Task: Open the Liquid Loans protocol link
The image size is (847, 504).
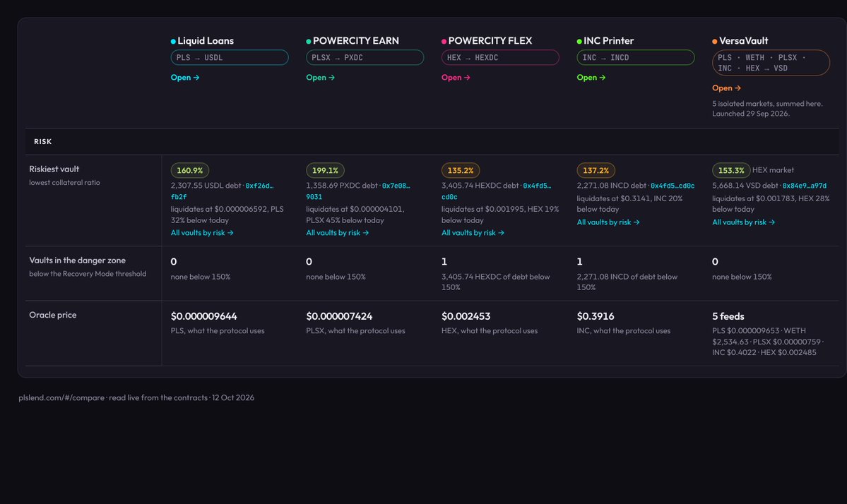Action: pos(185,77)
